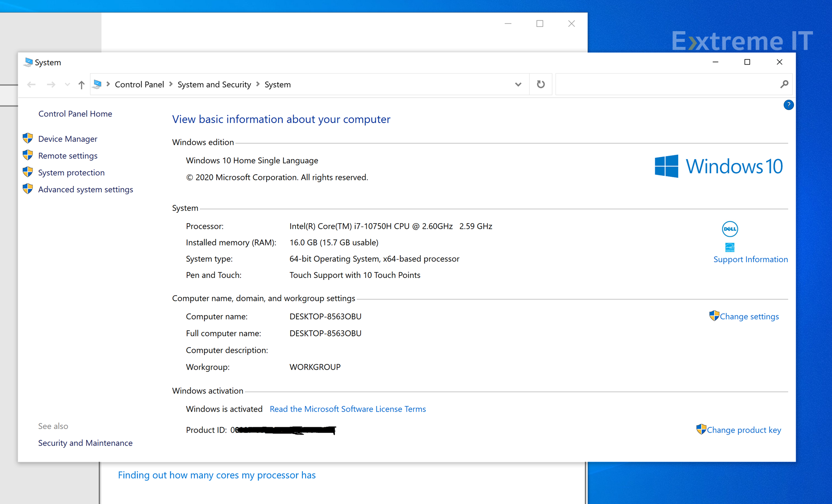Click the shield icon beside Device Manager

28,138
